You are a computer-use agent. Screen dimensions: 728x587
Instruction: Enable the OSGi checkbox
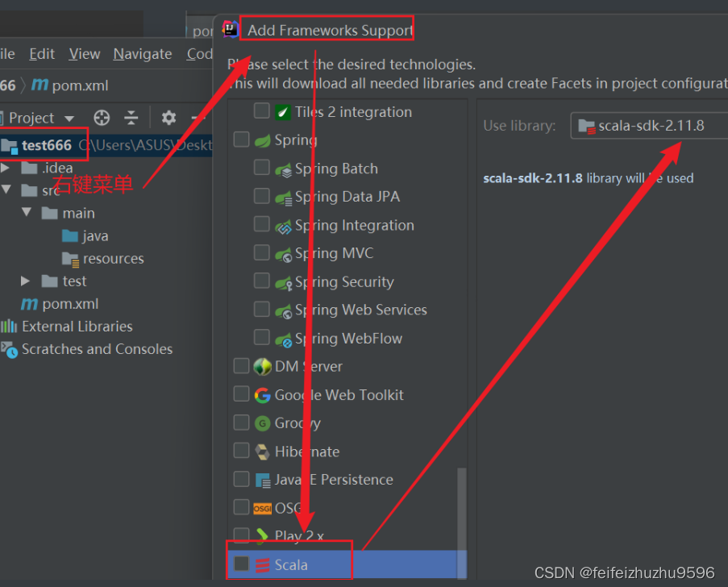pos(241,507)
